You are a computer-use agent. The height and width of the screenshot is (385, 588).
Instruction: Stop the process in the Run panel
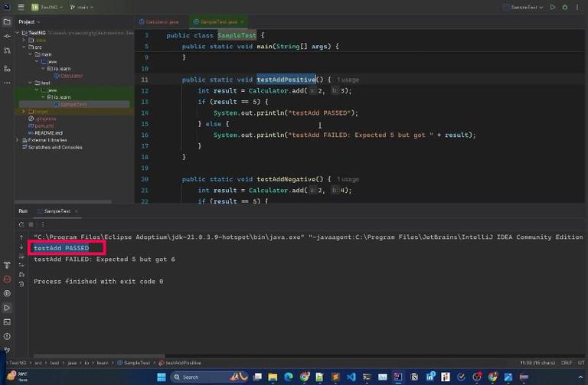pyautogui.click(x=31, y=224)
